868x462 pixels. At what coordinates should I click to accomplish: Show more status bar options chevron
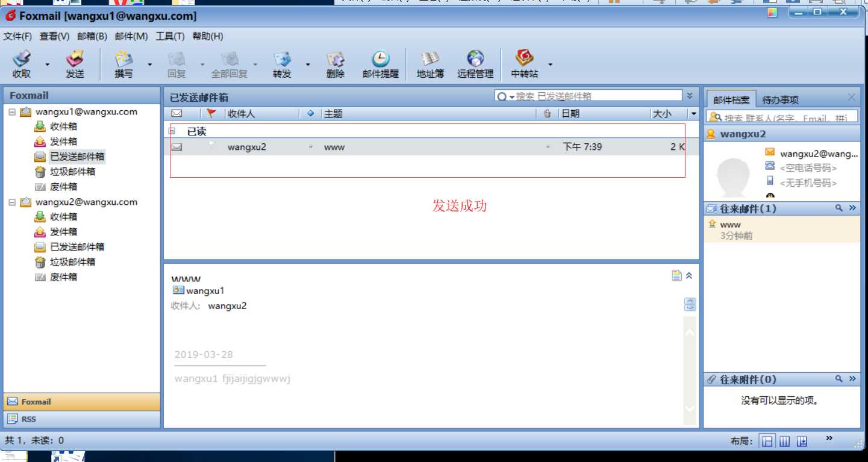[829, 438]
